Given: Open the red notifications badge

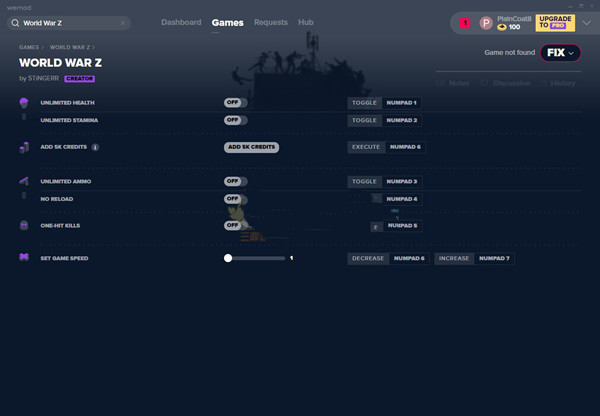Looking at the screenshot, I should (x=465, y=22).
